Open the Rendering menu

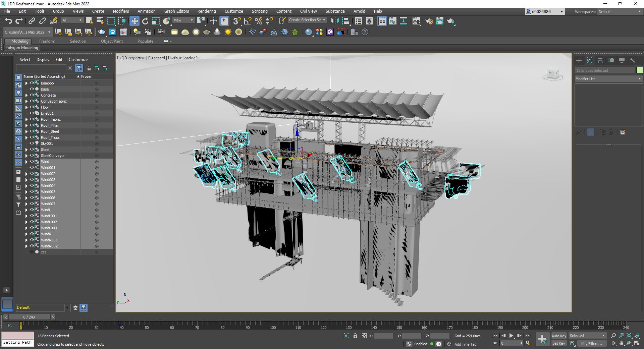click(x=206, y=11)
